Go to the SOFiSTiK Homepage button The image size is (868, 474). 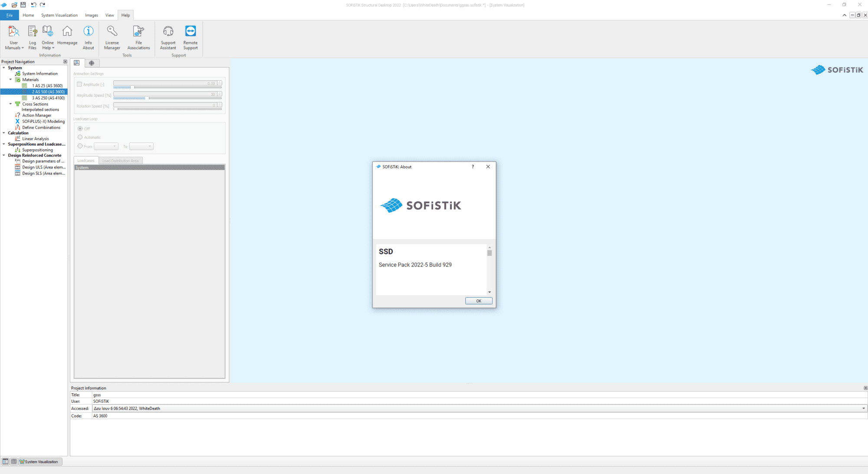coord(67,35)
